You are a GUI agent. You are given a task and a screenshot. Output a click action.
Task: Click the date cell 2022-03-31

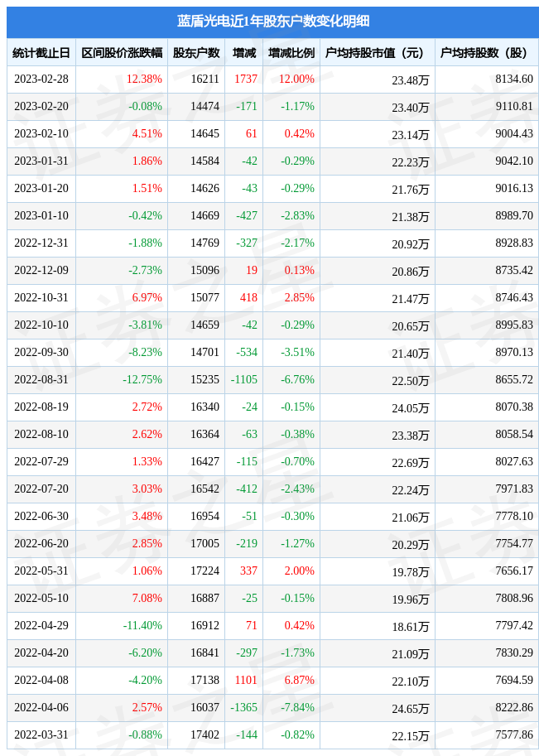click(41, 734)
